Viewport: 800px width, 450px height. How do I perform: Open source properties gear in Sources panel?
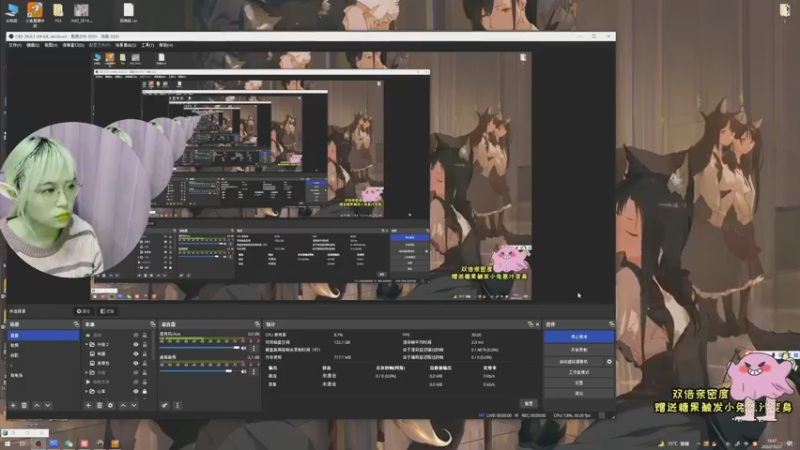point(110,405)
